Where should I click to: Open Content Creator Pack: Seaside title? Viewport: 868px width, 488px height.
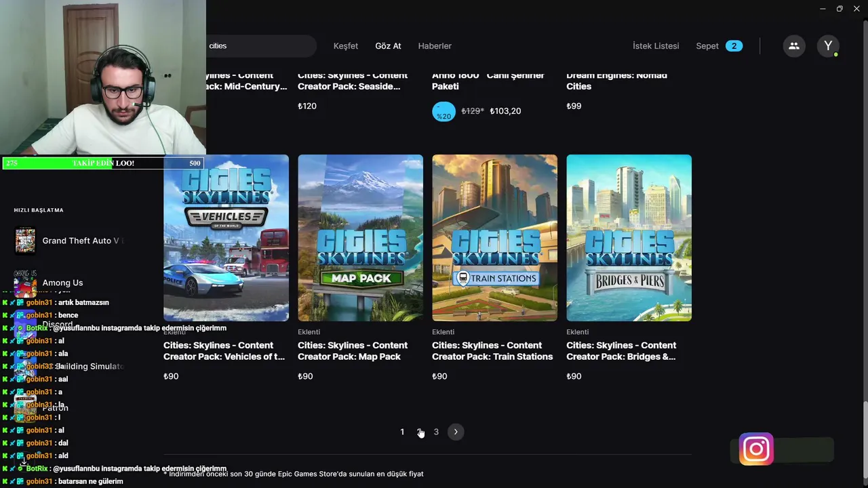point(353,81)
